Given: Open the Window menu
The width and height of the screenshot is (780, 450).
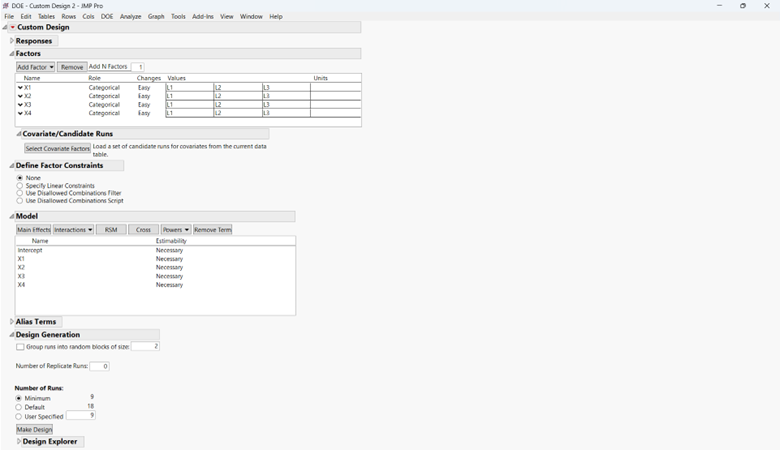Looking at the screenshot, I should pyautogui.click(x=251, y=16).
